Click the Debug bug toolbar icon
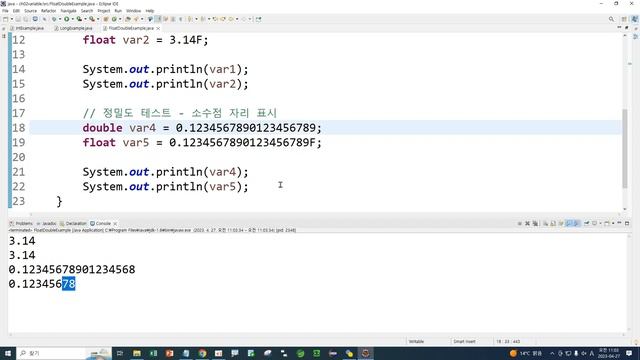 tap(54, 19)
